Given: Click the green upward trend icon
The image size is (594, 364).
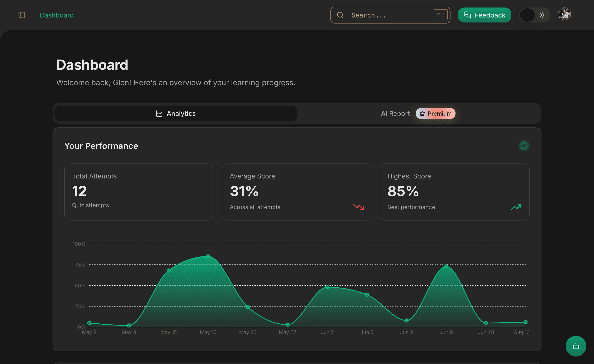Looking at the screenshot, I should coord(516,207).
